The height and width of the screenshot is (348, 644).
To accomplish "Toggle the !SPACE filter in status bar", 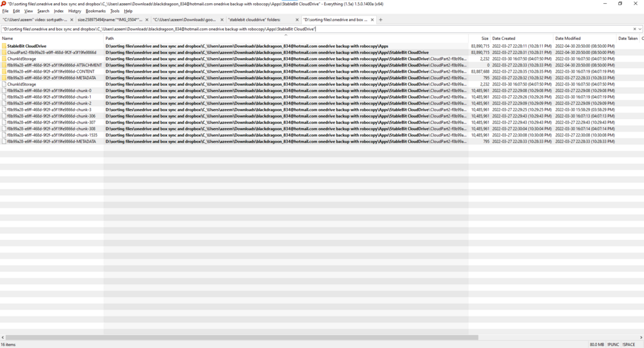I will 629,345.
